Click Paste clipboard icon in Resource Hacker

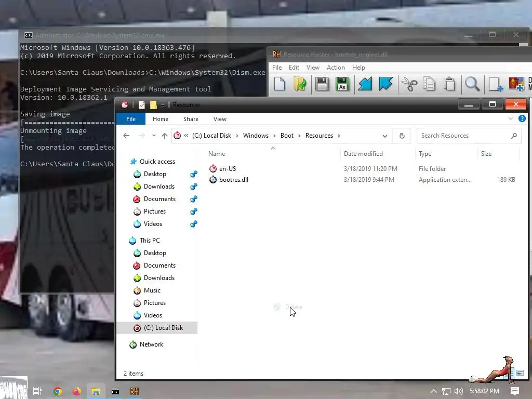449,84
